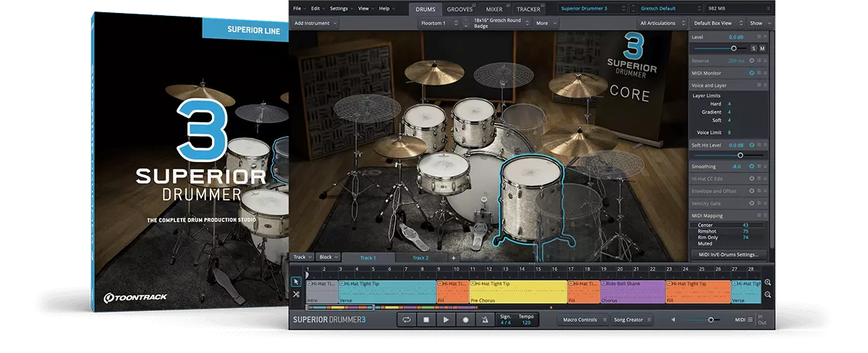Select the Track 2 tab
The height and width of the screenshot is (353, 868).
coord(420,258)
